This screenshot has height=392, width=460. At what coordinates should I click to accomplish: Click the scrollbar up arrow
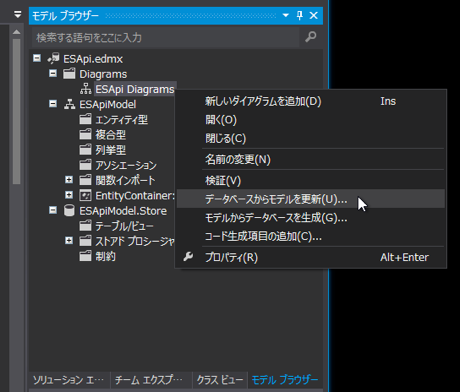[17, 32]
